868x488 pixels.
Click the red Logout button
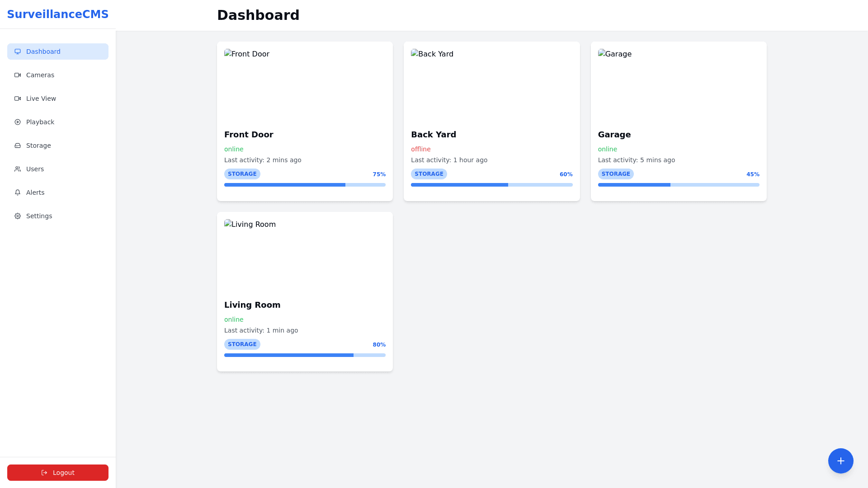point(57,473)
